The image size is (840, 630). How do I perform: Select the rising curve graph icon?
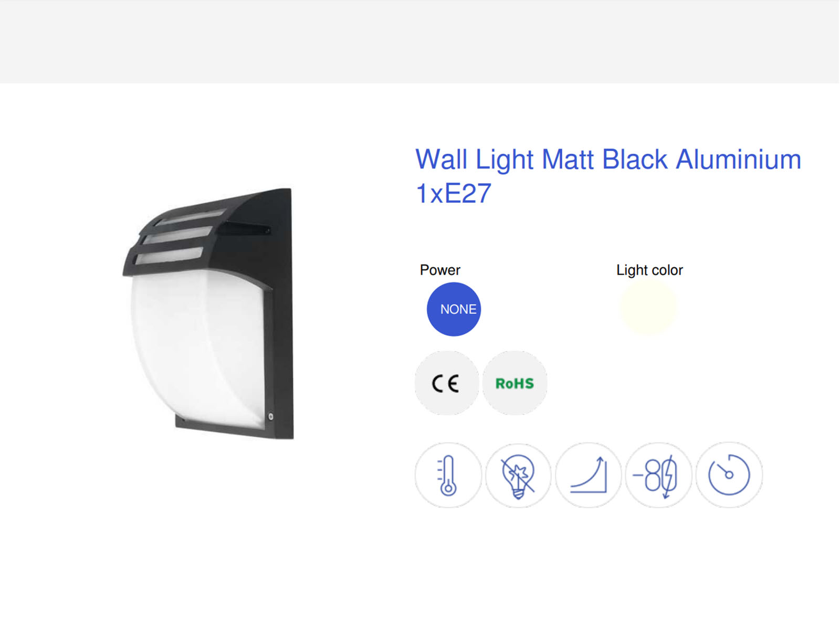click(x=589, y=475)
